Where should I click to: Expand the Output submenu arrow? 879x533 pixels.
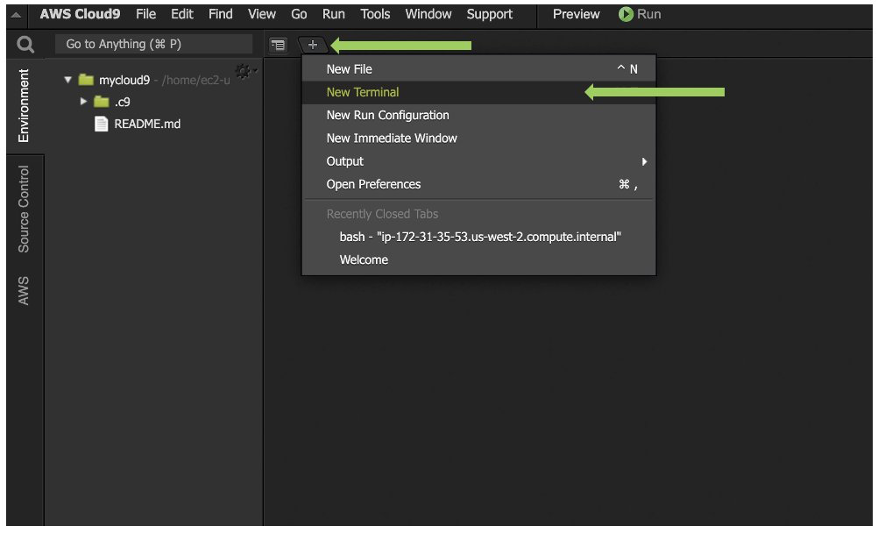coord(644,161)
